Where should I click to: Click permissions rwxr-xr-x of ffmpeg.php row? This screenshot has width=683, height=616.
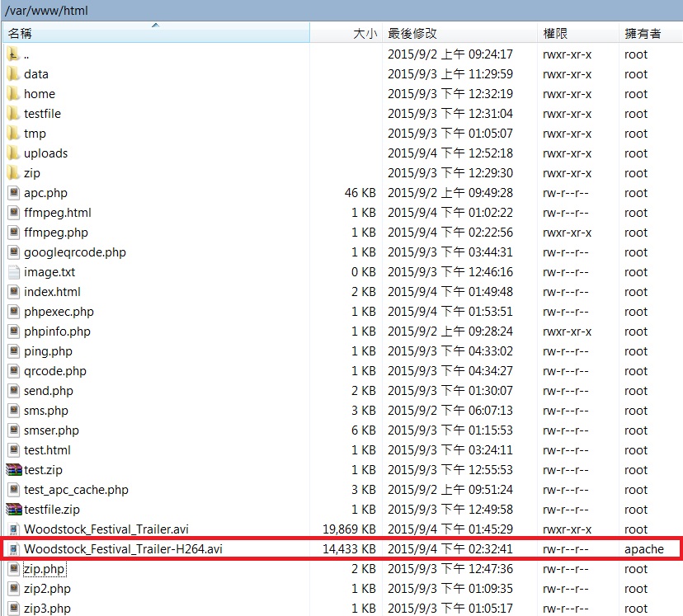568,233
